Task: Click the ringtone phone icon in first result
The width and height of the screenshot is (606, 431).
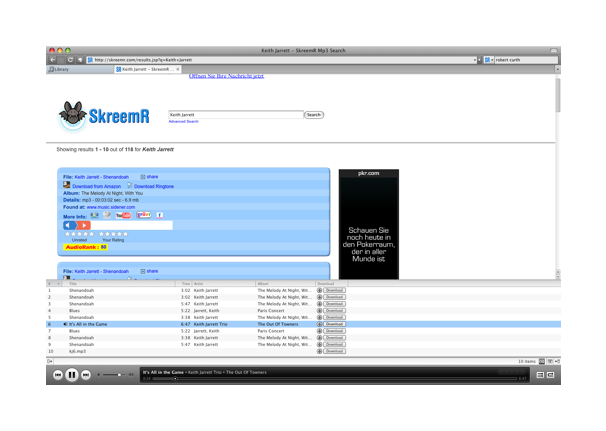Action: point(129,185)
